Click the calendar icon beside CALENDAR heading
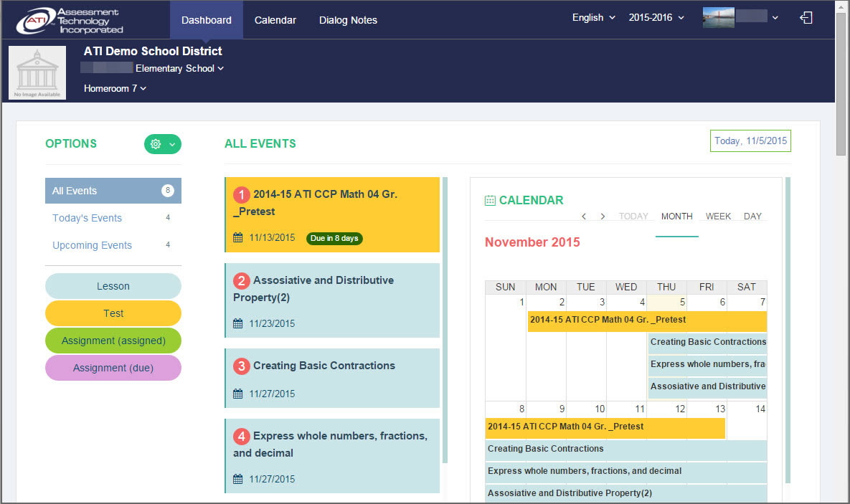Image resolution: width=850 pixels, height=504 pixels. coord(491,199)
